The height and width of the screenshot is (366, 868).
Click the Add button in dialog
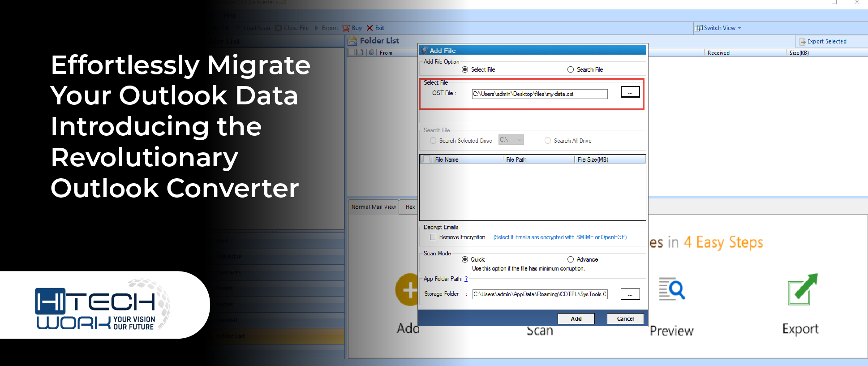[x=576, y=319]
